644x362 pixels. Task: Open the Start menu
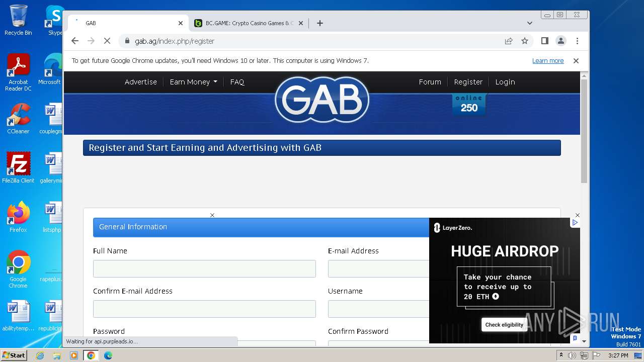(x=14, y=355)
